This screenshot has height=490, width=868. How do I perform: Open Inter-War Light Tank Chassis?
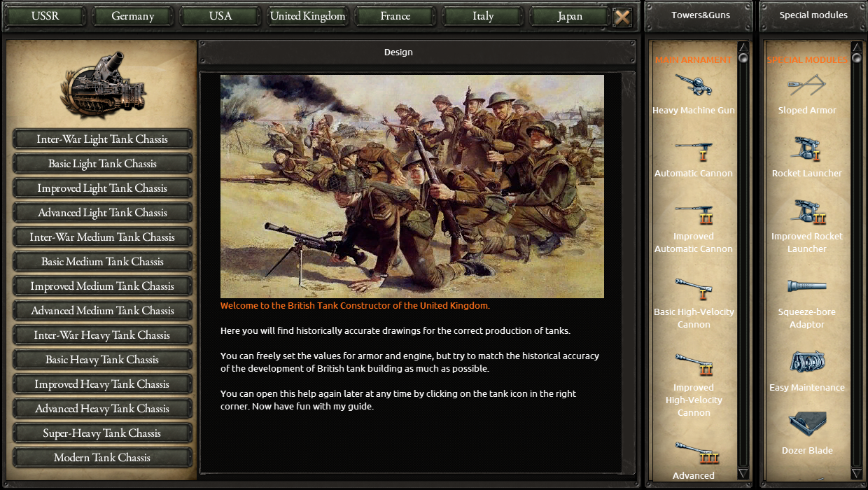[x=102, y=139]
